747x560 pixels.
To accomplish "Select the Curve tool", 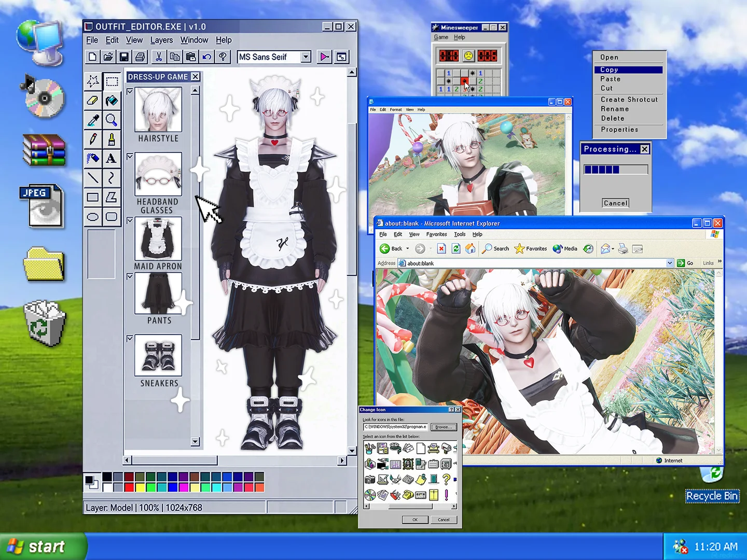I will 111,178.
